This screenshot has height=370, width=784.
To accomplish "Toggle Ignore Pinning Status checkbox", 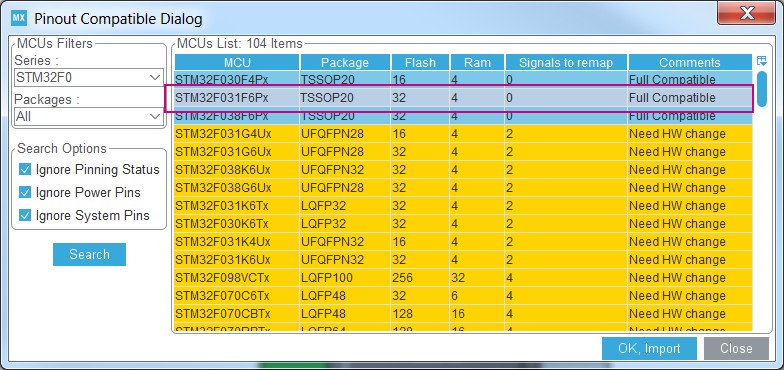I will [25, 170].
